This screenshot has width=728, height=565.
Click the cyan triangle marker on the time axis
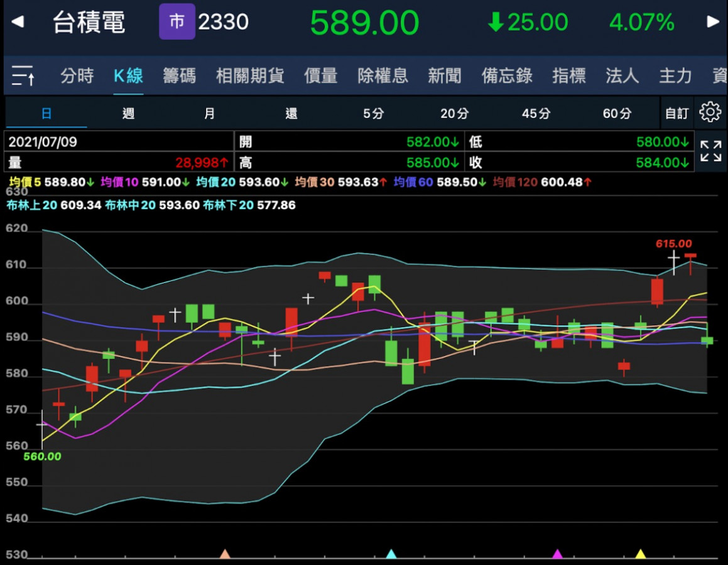pyautogui.click(x=391, y=554)
